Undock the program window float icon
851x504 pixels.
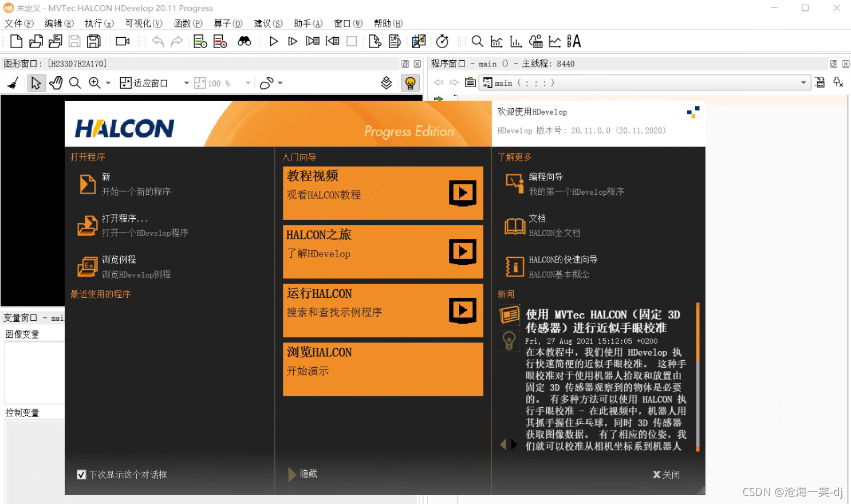pos(834,64)
